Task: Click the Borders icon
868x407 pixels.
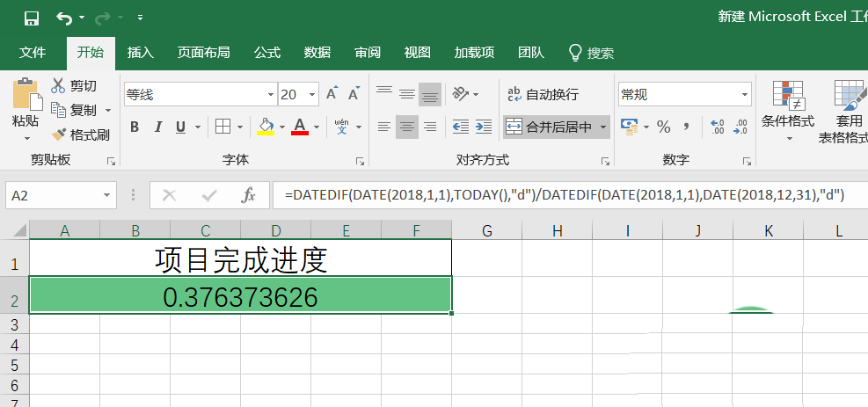Action: (x=222, y=127)
